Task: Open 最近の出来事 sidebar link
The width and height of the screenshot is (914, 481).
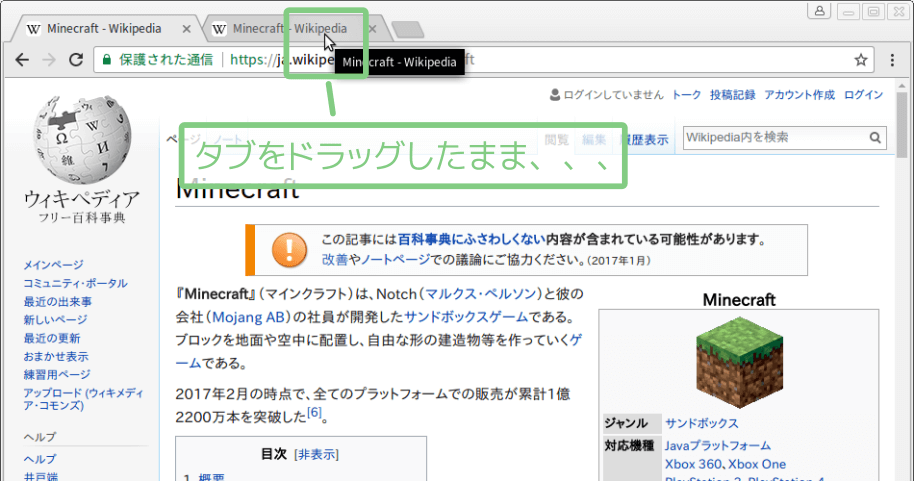Action: pyautogui.click(x=58, y=301)
